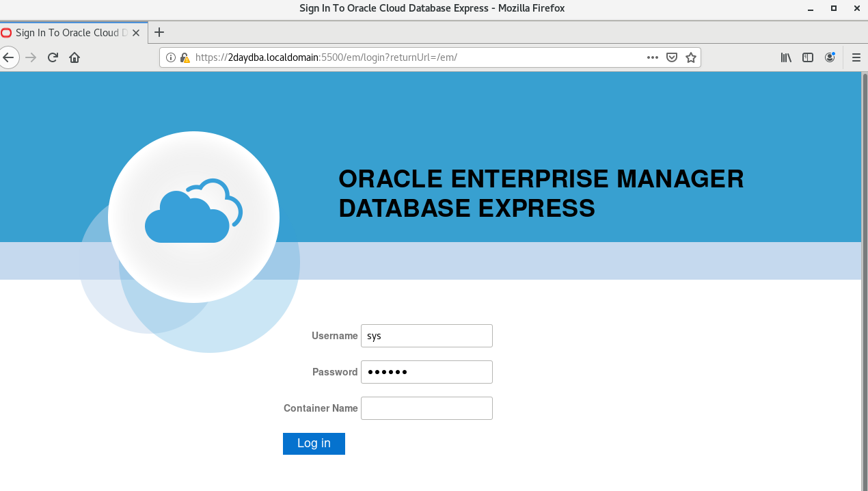Screen dimensions: 868x491
Task: Click the Oracle Enterprise Manager heading text
Action: click(x=541, y=193)
